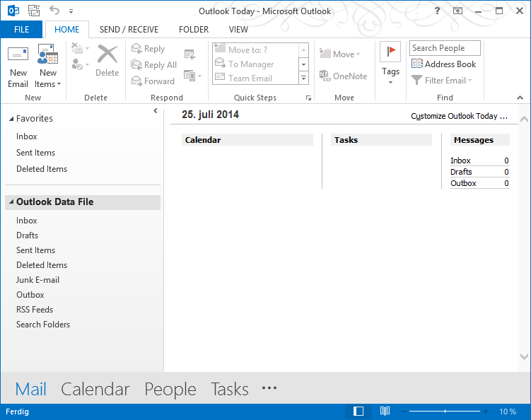Open Ribbon Display Options icon
Image resolution: width=531 pixels, height=420 pixels.
457,11
